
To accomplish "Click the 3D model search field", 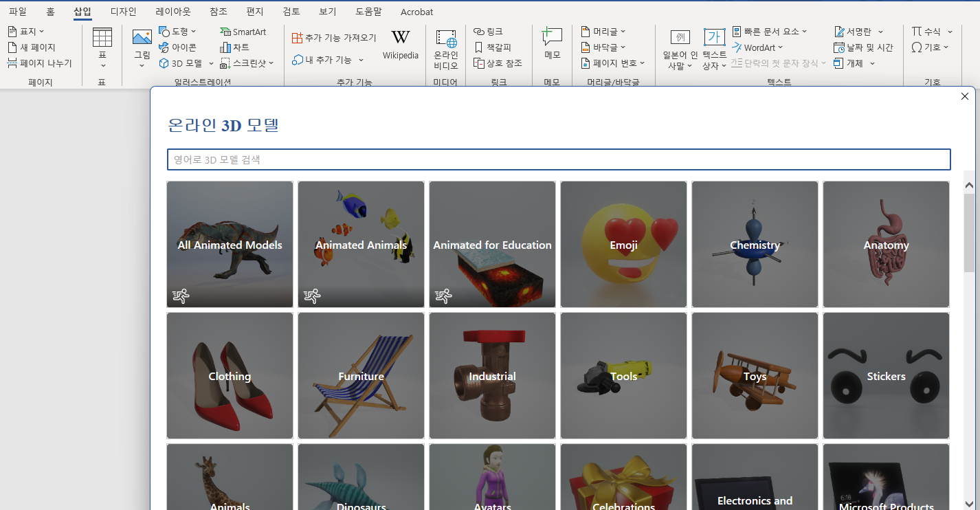I will click(559, 159).
